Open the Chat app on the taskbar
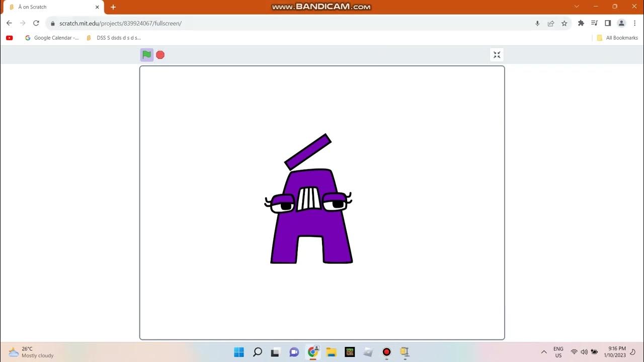The height and width of the screenshot is (362, 644). pos(294,352)
